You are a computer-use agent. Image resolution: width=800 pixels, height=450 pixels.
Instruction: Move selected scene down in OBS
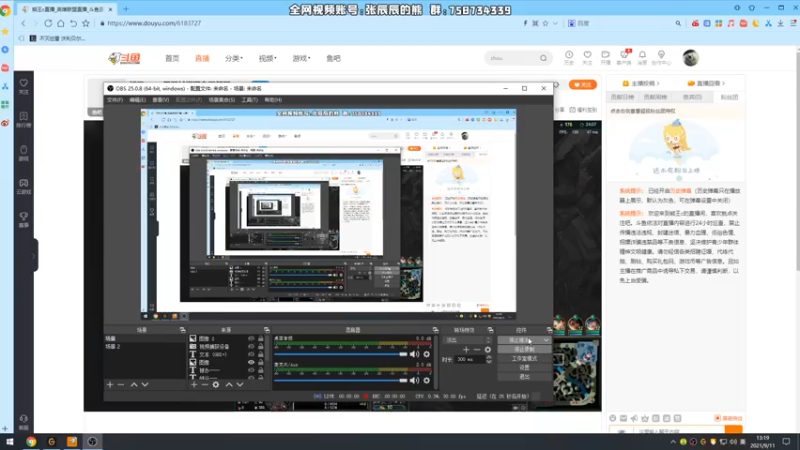(145, 385)
